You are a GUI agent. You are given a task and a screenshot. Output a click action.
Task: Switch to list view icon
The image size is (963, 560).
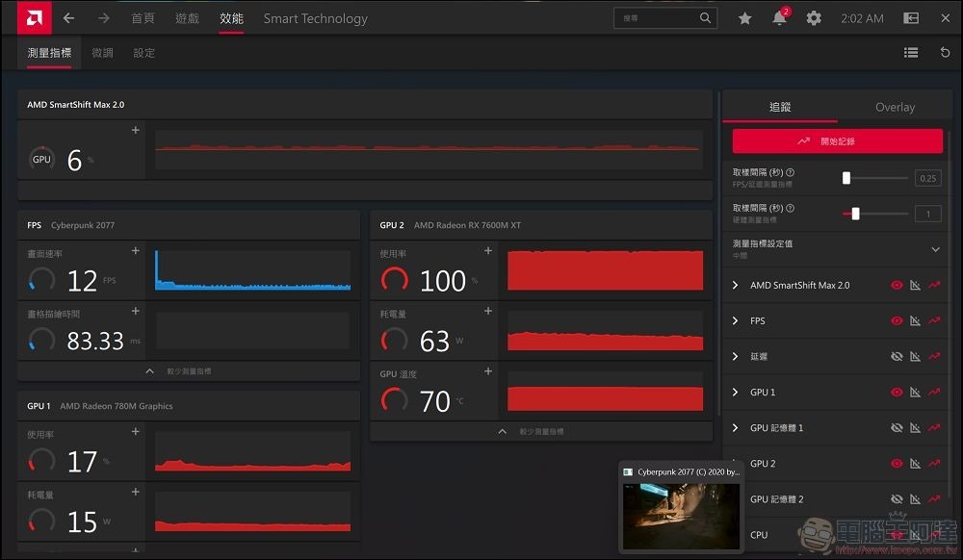click(x=911, y=53)
